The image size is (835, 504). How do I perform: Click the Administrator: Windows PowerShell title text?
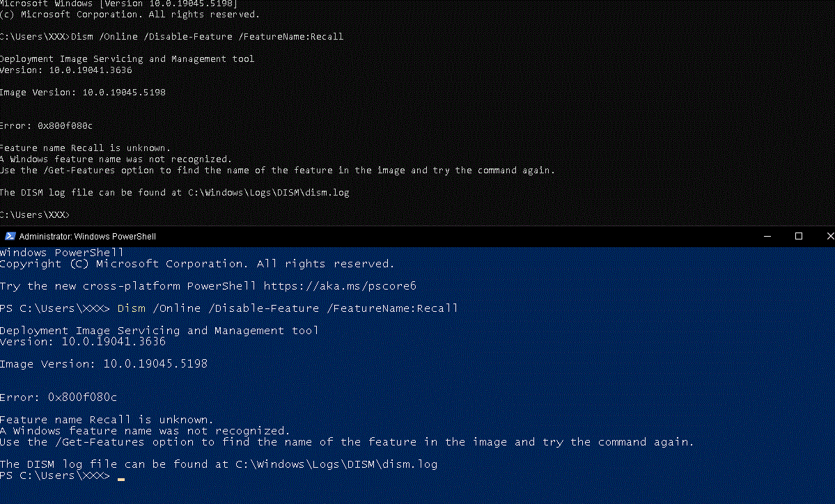[88, 237]
